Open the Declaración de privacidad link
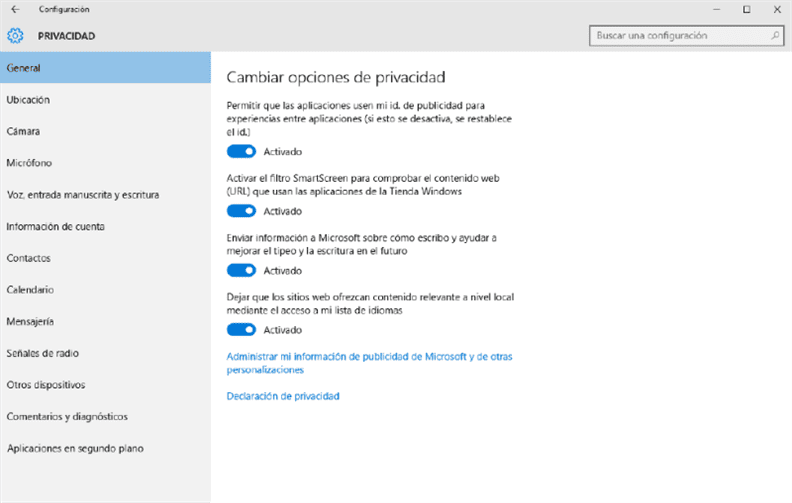This screenshot has width=792, height=503. (x=283, y=396)
